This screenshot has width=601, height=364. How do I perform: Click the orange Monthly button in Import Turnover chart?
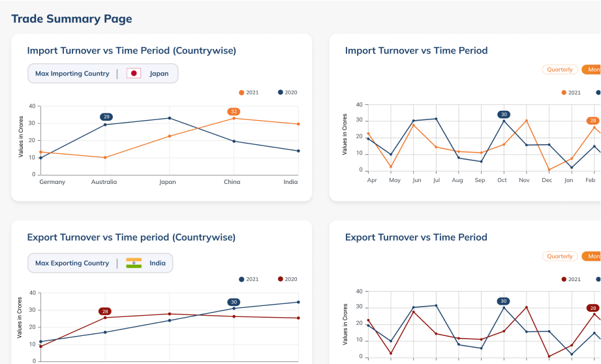coord(593,70)
